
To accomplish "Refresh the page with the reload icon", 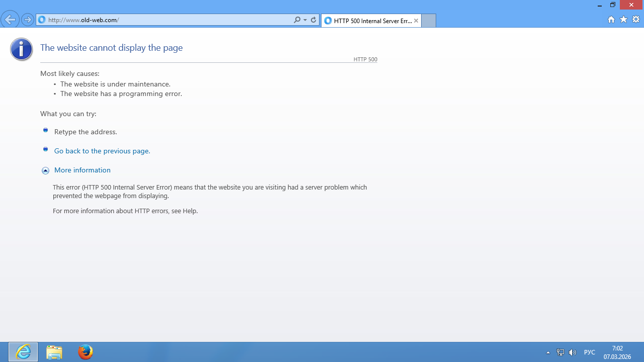I will 313,20.
